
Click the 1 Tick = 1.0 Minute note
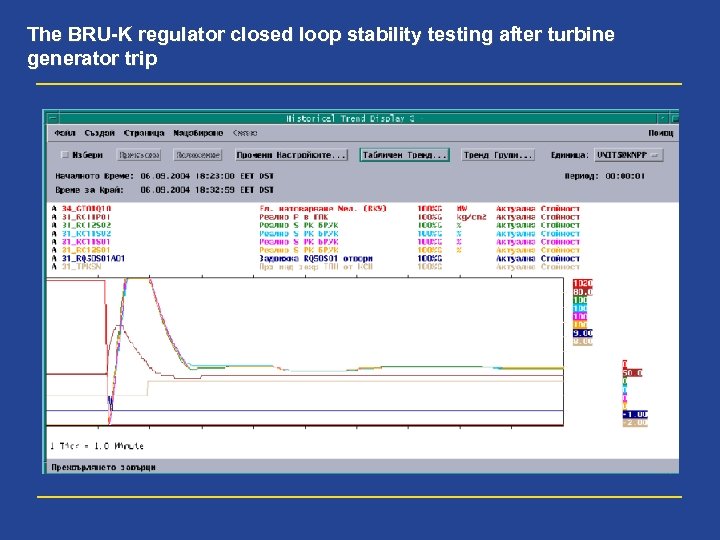(97, 446)
